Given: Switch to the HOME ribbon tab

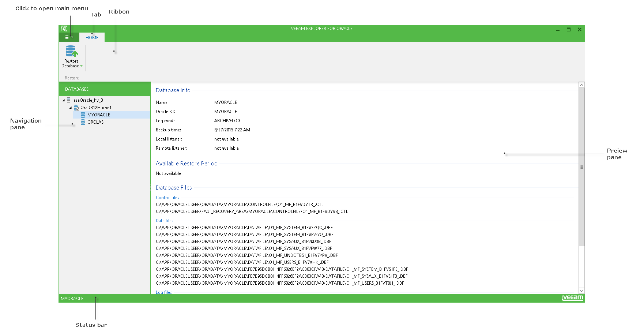Looking at the screenshot, I should (92, 37).
